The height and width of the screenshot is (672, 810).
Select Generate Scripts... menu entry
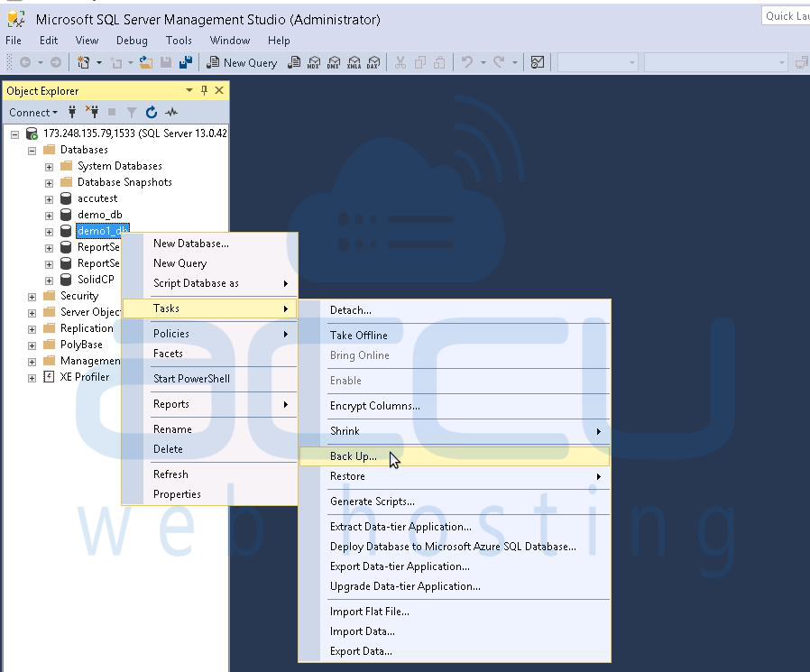tap(455, 502)
